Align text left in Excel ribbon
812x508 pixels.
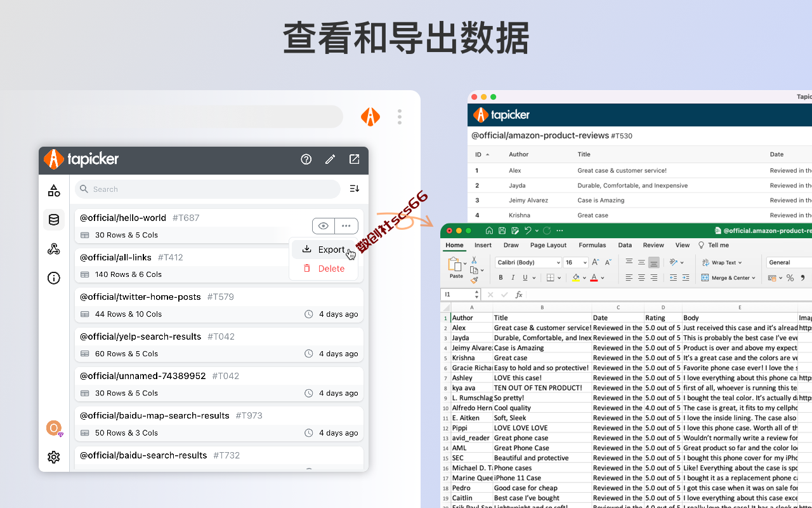point(629,277)
